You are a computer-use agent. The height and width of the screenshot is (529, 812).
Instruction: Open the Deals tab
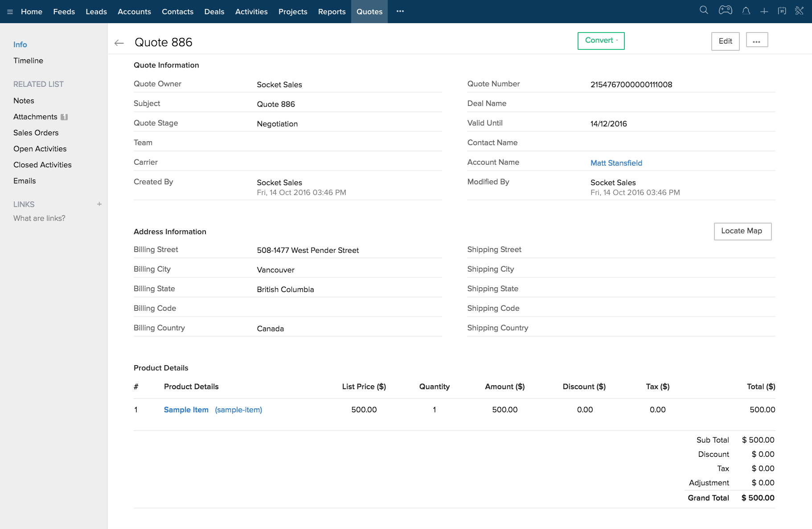214,12
